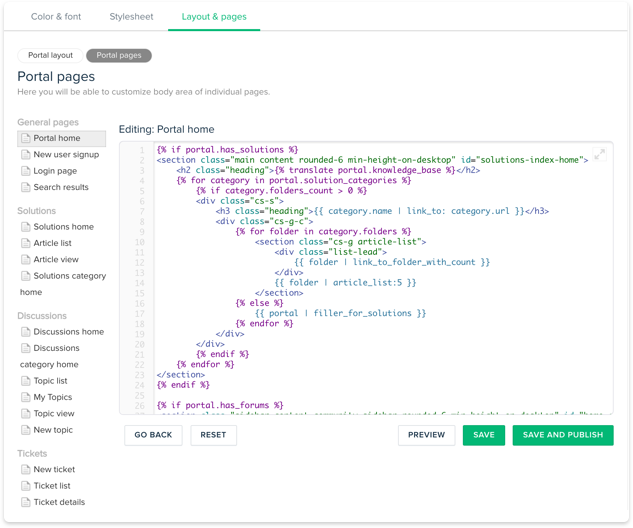
Task: Open Discussions home page template
Action: 69,332
